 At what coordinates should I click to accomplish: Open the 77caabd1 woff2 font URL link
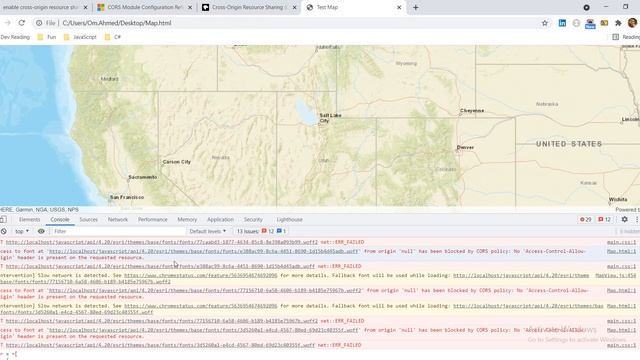(162, 242)
